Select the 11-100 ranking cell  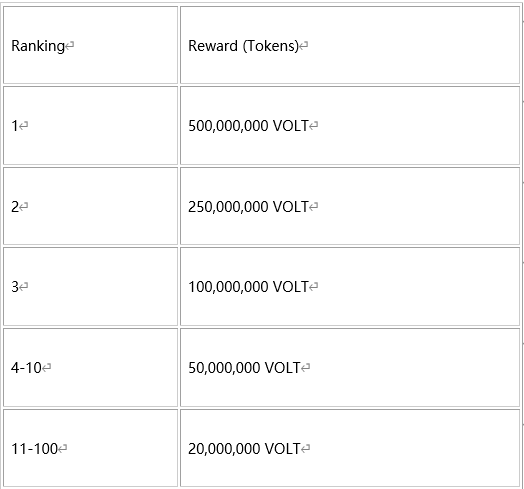tap(91, 448)
